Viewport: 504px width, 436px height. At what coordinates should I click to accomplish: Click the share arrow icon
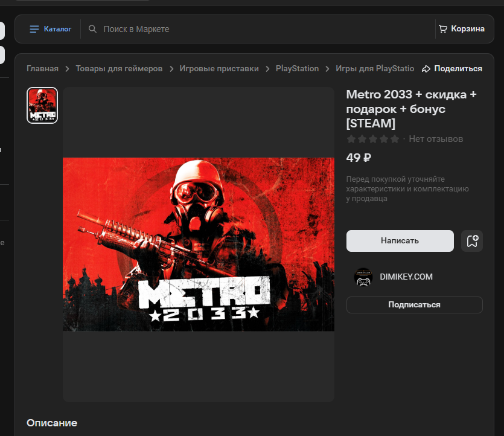coord(426,69)
